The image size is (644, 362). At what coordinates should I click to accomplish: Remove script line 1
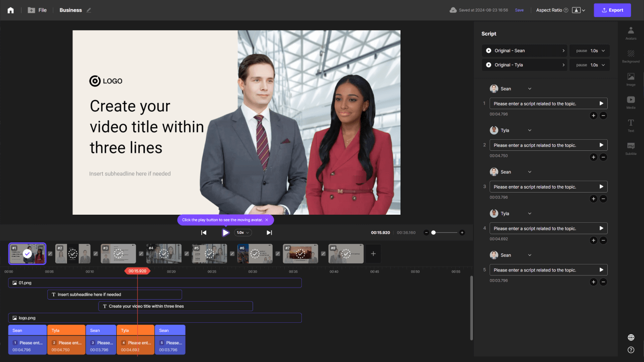[x=603, y=116]
